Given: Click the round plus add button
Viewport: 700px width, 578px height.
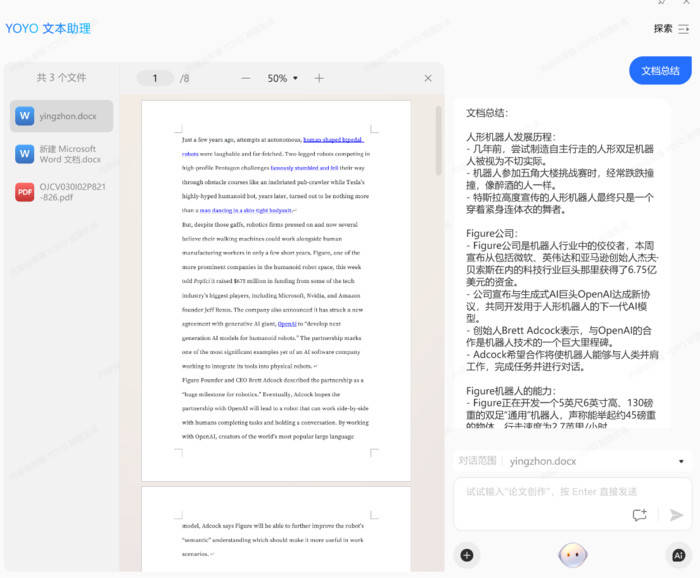Looking at the screenshot, I should tap(467, 555).
